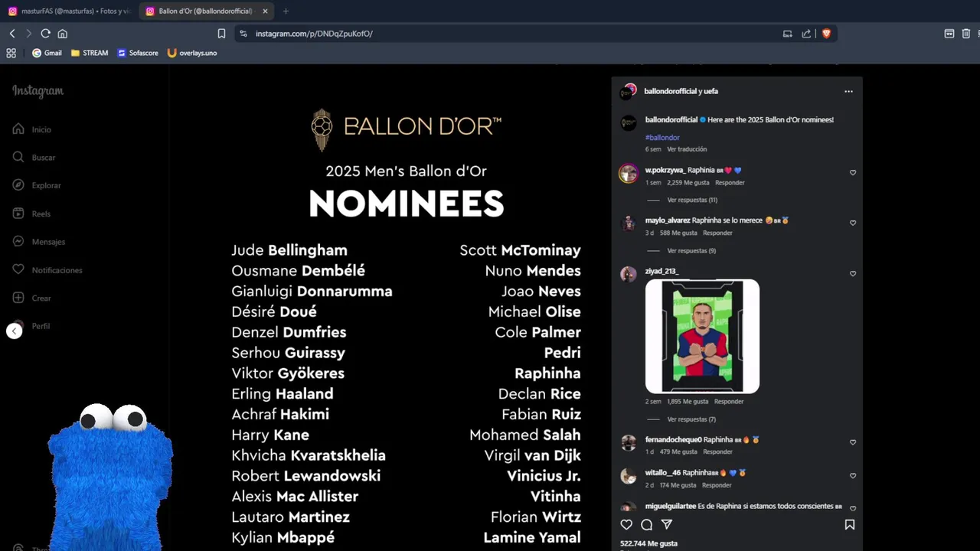Open the #ballondor hashtag link

pos(662,138)
